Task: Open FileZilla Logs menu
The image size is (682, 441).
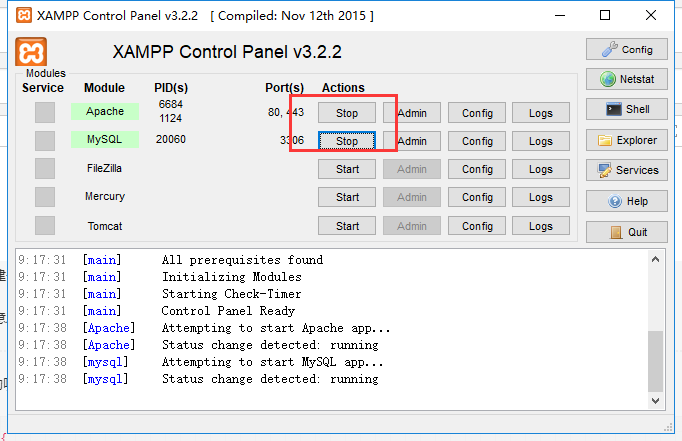Action: (541, 169)
